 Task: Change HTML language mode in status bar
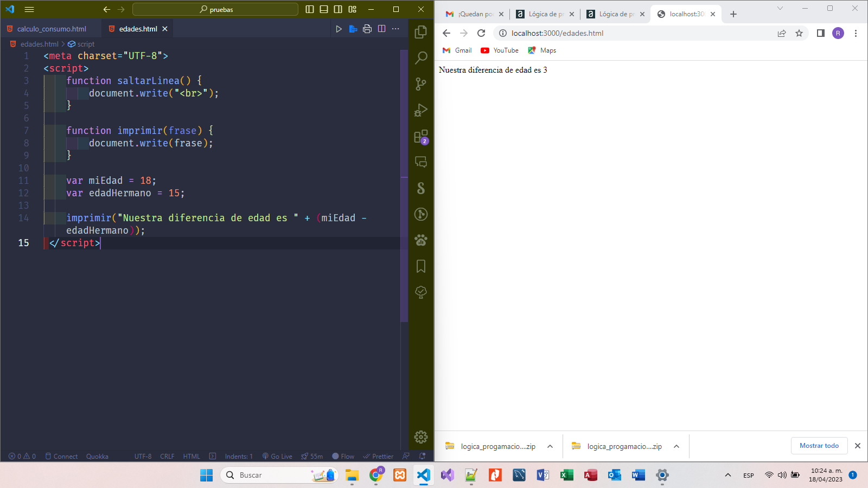point(192,456)
